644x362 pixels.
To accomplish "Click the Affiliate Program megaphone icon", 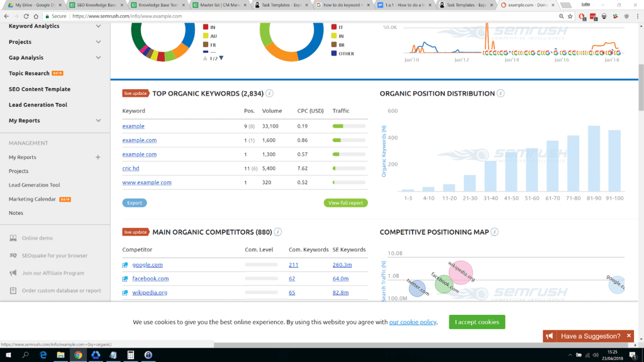I will tap(13, 273).
